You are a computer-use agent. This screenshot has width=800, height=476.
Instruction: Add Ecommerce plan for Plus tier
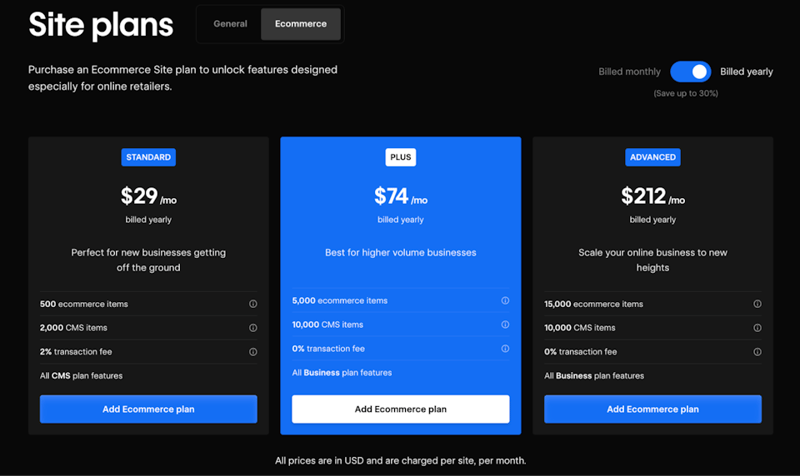pyautogui.click(x=401, y=409)
